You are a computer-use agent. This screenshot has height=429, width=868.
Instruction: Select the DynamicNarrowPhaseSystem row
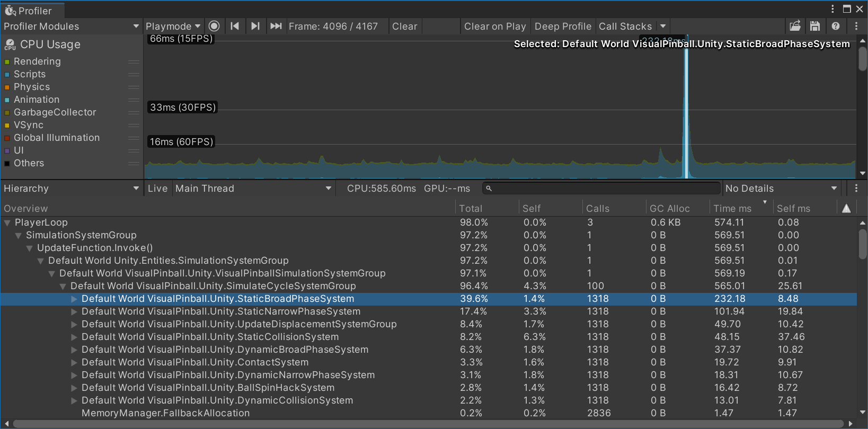point(428,375)
